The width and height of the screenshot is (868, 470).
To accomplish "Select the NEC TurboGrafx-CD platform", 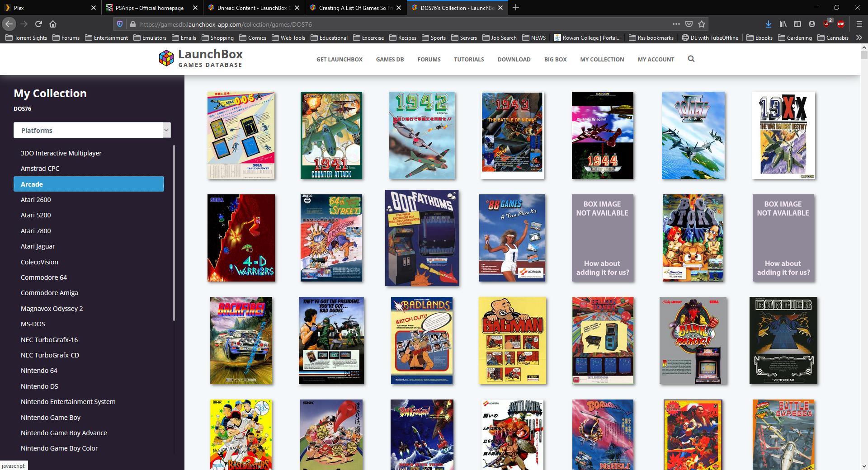I will pyautogui.click(x=89, y=355).
